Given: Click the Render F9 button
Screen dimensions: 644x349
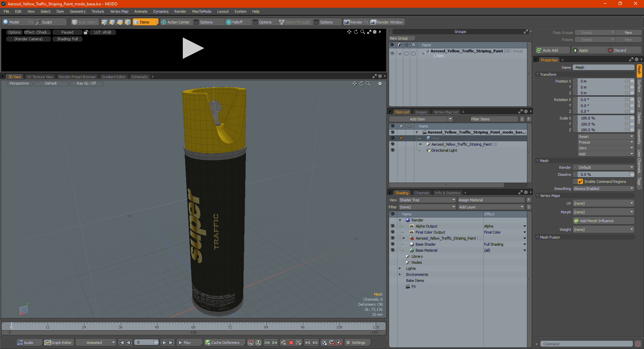Looking at the screenshot, I should [356, 22].
